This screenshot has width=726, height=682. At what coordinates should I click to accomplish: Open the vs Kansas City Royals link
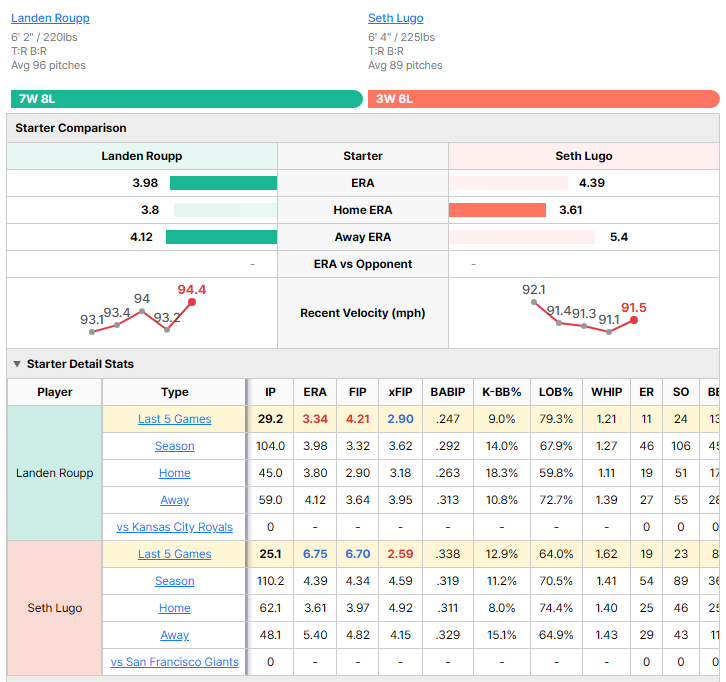click(x=175, y=527)
